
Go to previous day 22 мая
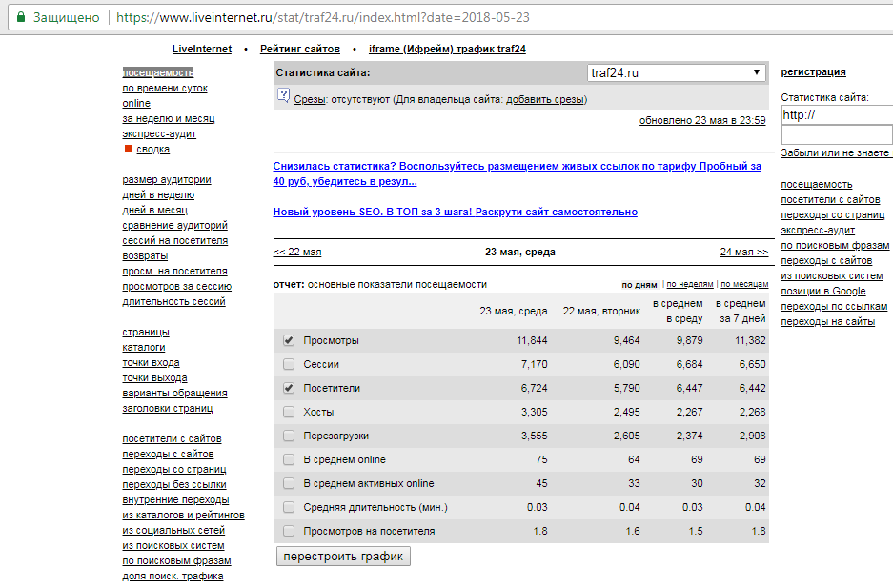tap(297, 252)
